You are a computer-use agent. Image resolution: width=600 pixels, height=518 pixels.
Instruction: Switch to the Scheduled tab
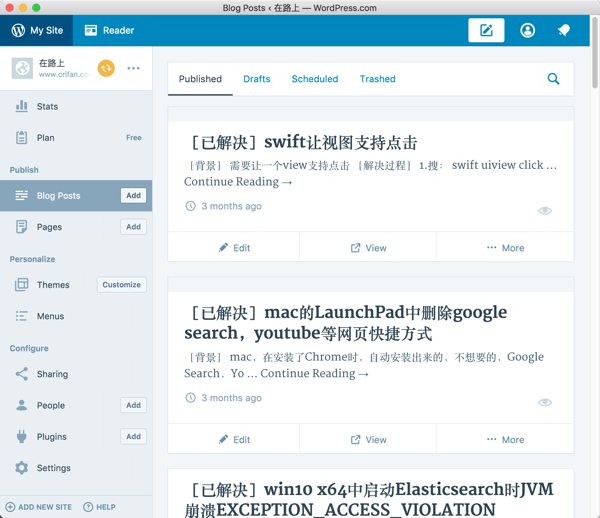coord(315,79)
